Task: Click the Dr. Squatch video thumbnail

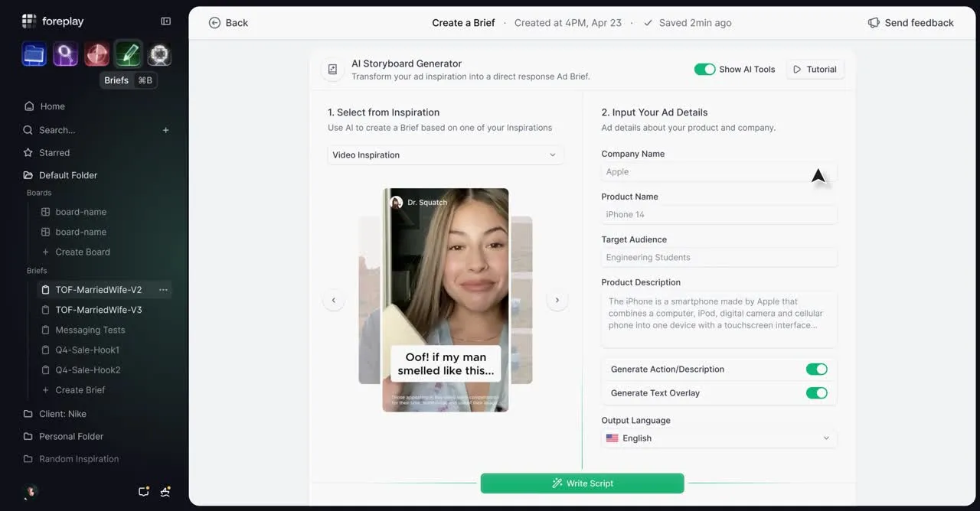Action: tap(446, 300)
